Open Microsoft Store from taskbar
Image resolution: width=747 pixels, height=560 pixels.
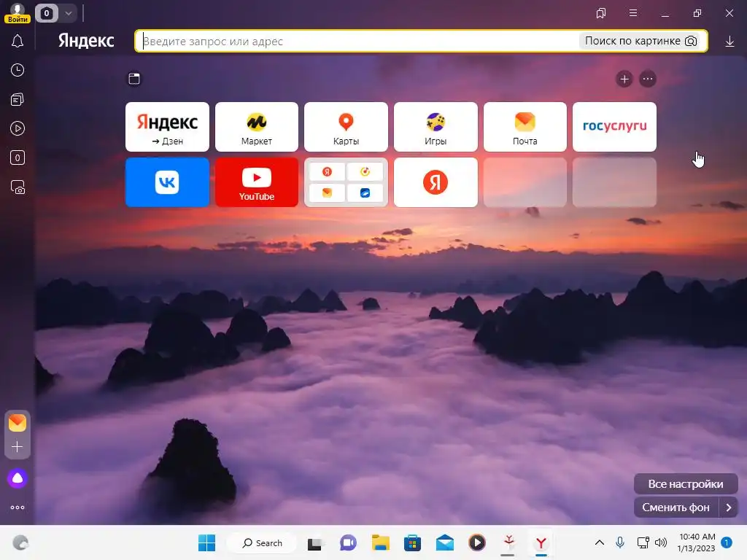tap(413, 542)
